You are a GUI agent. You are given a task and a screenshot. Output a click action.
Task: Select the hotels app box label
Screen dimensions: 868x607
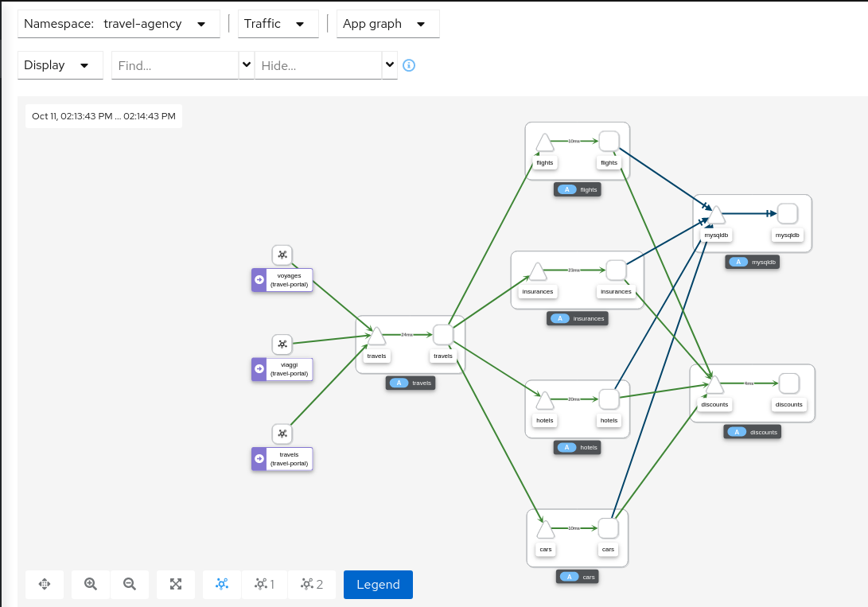pyautogui.click(x=578, y=448)
